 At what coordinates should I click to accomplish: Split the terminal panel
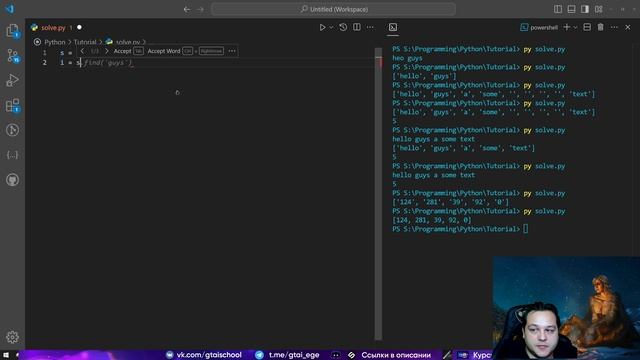(587, 27)
